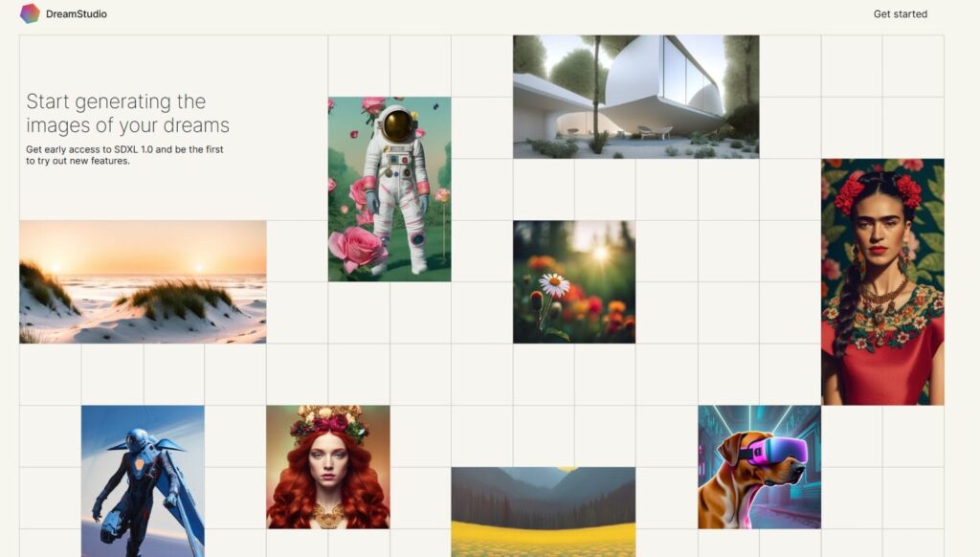The image size is (980, 557).
Task: Click the large pink rose beside astronaut
Action: (x=357, y=248)
